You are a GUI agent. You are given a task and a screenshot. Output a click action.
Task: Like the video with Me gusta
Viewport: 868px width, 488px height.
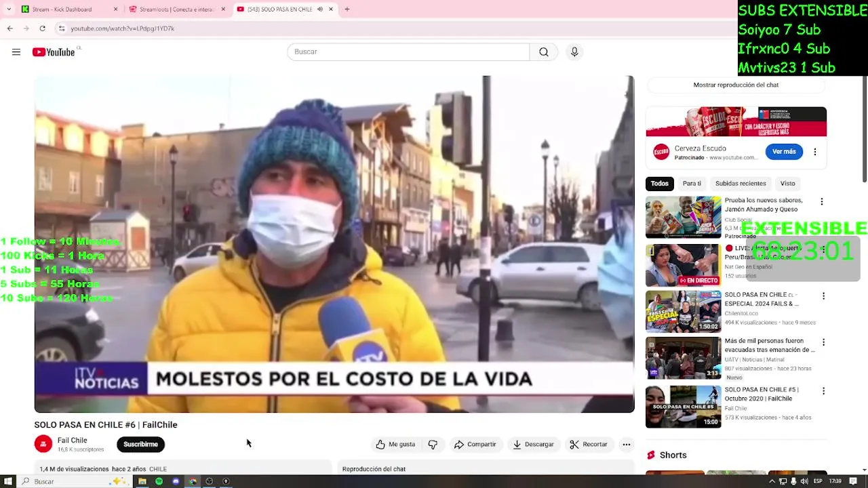(395, 445)
